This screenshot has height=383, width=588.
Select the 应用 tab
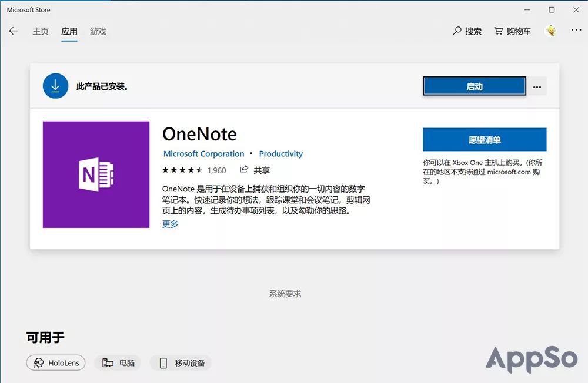(x=69, y=32)
